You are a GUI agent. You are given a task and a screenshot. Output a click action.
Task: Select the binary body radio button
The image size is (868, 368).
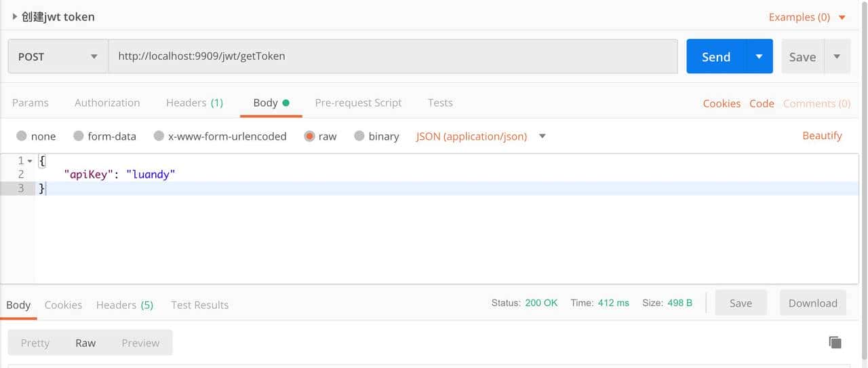[x=359, y=136]
